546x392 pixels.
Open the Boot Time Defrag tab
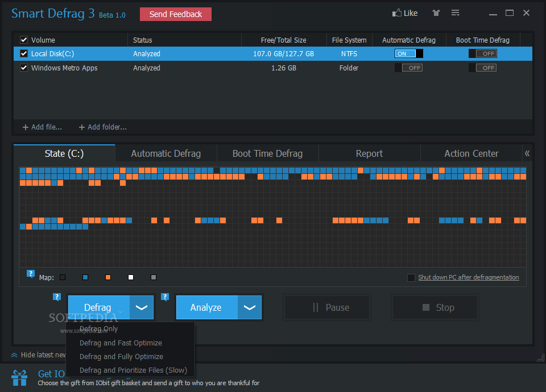(x=267, y=153)
